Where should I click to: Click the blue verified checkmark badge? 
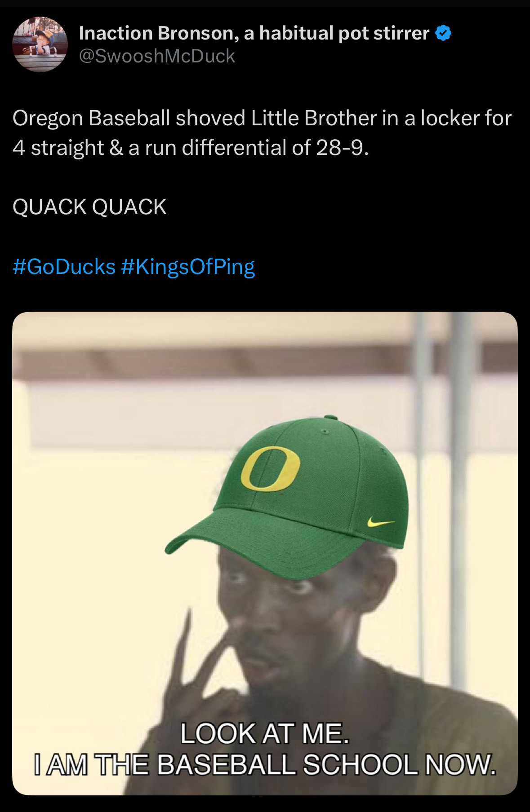pos(444,33)
